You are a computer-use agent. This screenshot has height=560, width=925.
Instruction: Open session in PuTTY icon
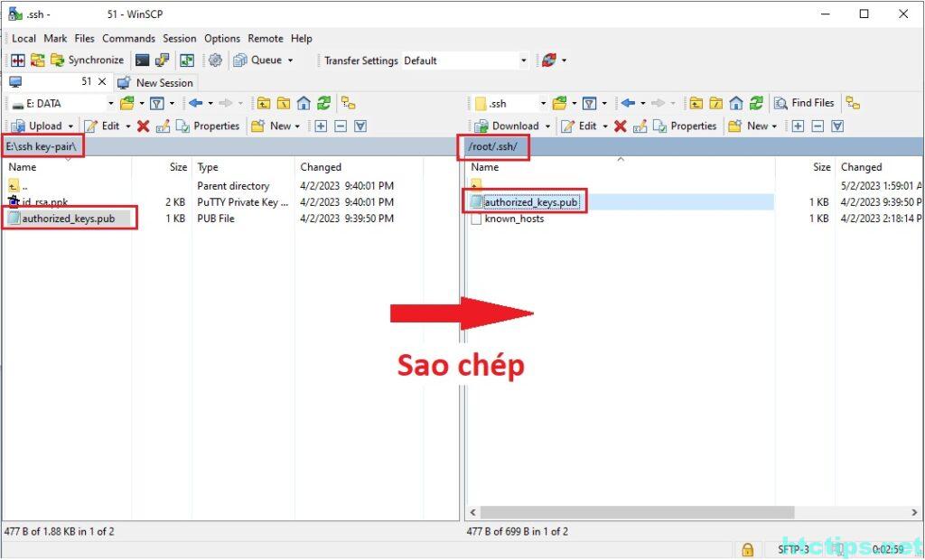(163, 61)
